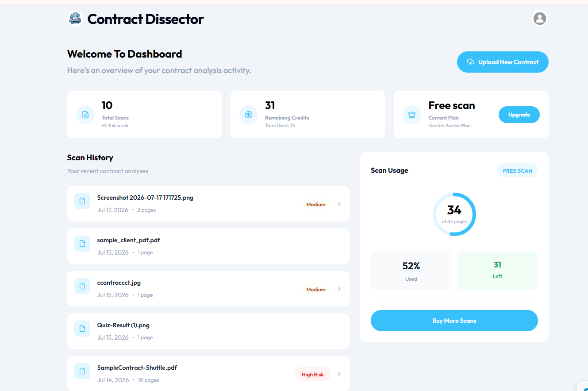Click the Upload New Contract button

[x=503, y=62]
